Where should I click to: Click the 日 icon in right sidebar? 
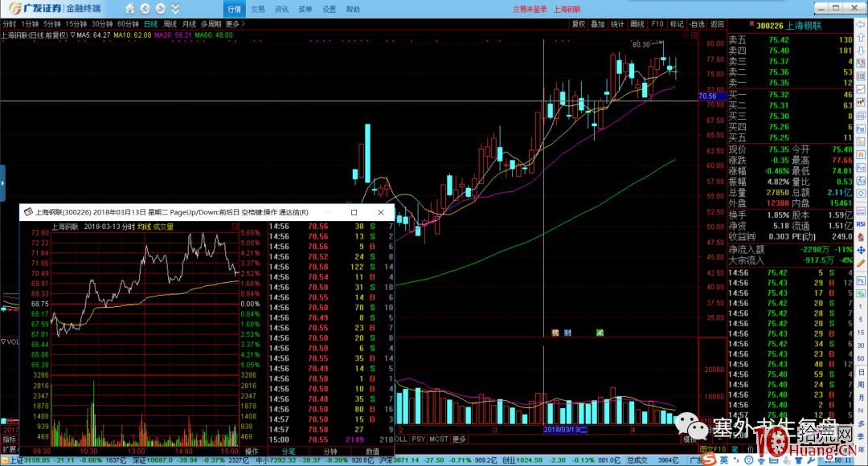point(861,372)
